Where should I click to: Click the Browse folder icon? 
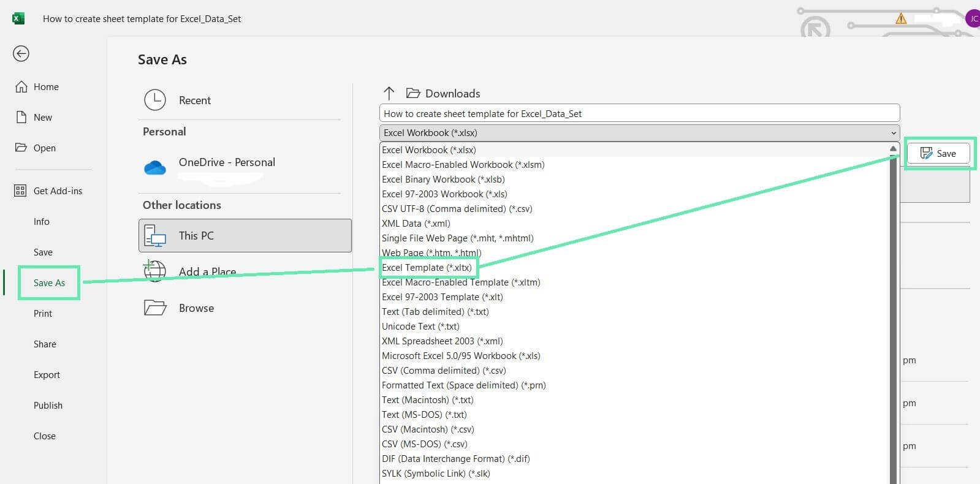tap(155, 308)
